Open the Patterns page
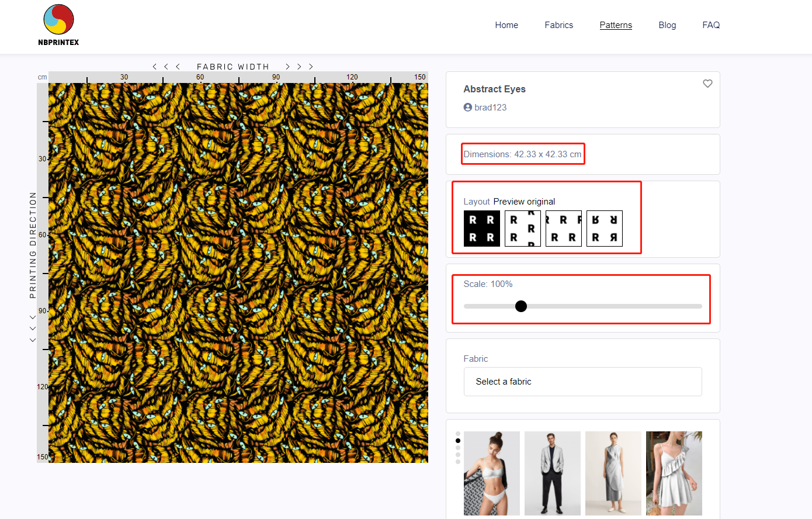 click(x=616, y=25)
